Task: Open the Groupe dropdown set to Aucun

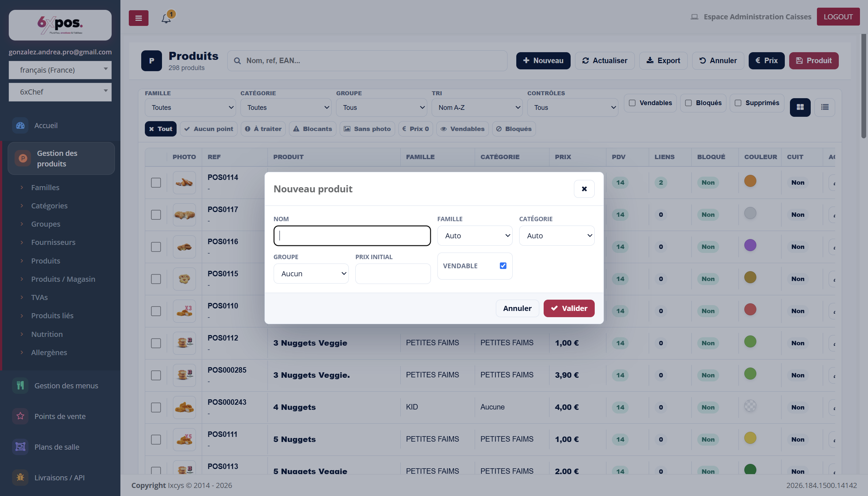Action: pyautogui.click(x=311, y=274)
